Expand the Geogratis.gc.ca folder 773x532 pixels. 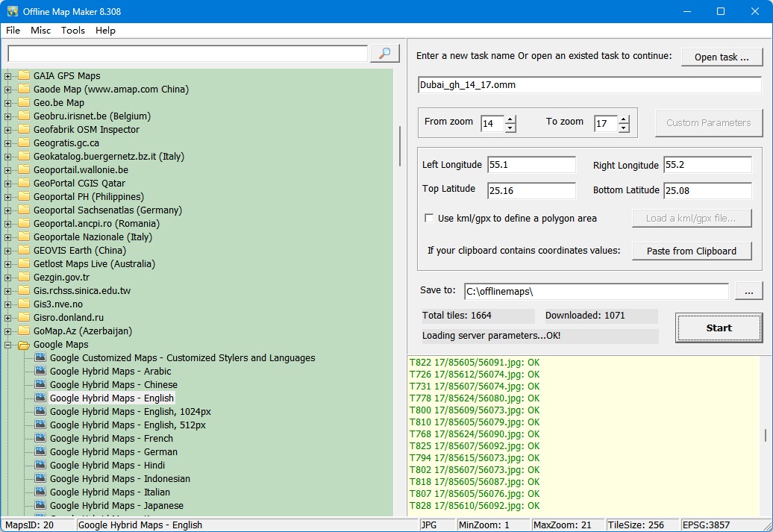[8, 143]
